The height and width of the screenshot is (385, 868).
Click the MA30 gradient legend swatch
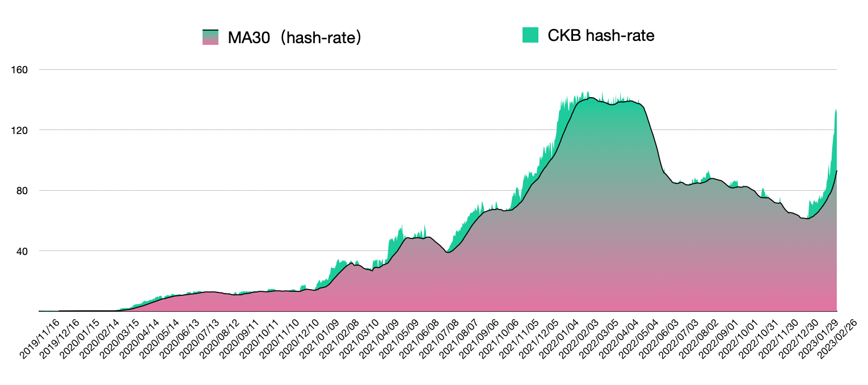tap(210, 37)
